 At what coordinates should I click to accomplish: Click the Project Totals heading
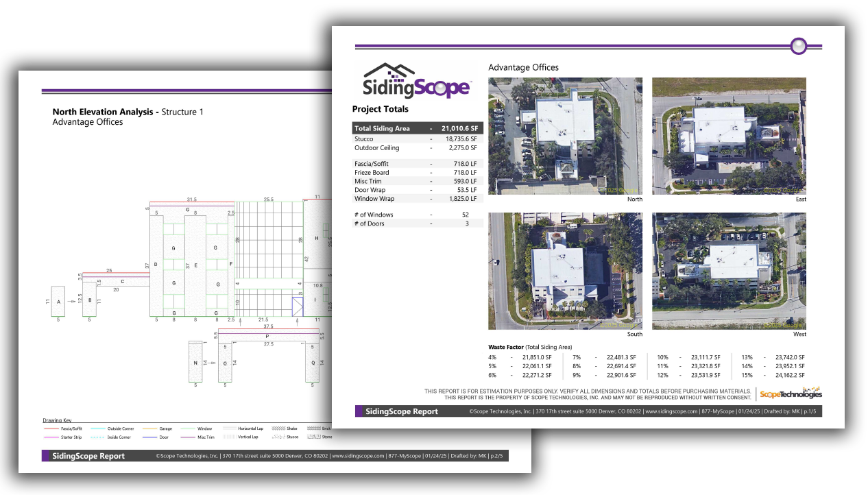[x=380, y=109]
